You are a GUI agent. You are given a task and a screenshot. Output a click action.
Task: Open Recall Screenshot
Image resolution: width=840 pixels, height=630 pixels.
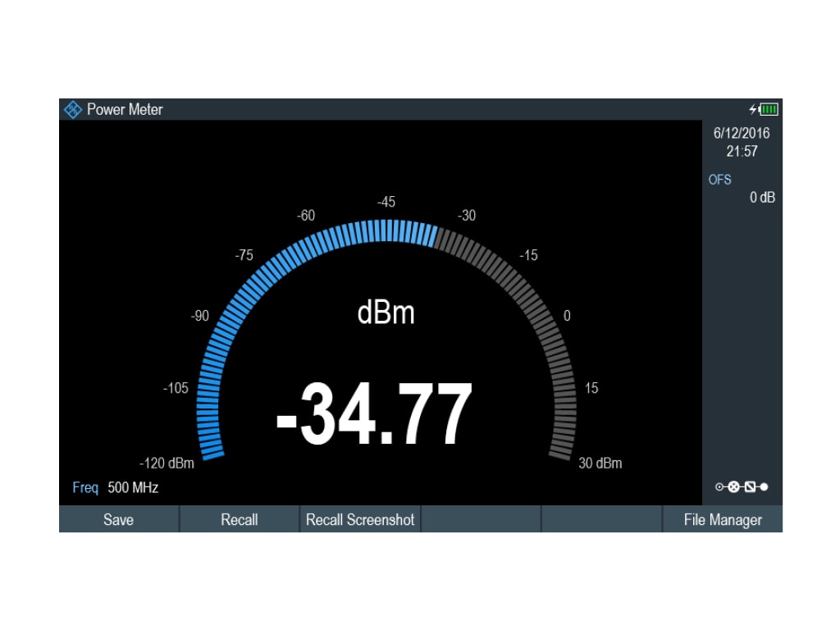tap(359, 519)
